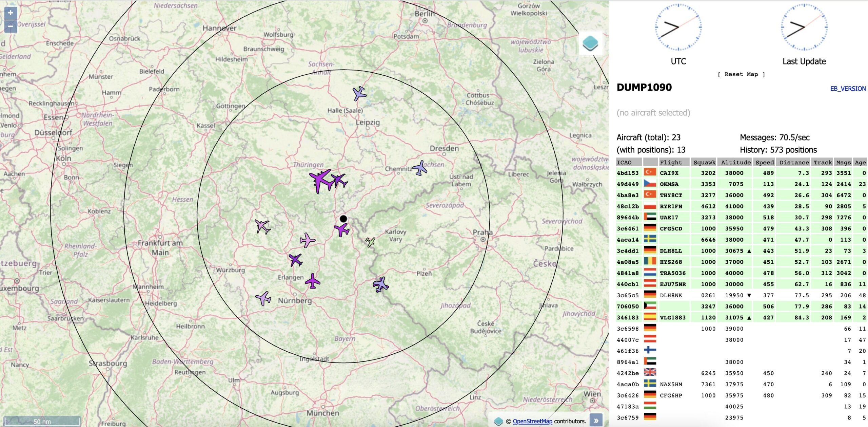Select purple aircraft just below receiver dot
The width and height of the screenshot is (868, 427).
click(341, 229)
